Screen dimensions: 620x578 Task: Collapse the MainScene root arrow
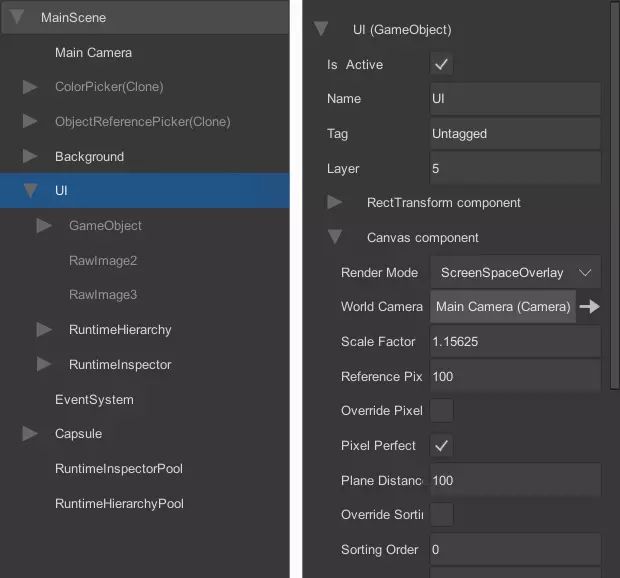(17, 17)
